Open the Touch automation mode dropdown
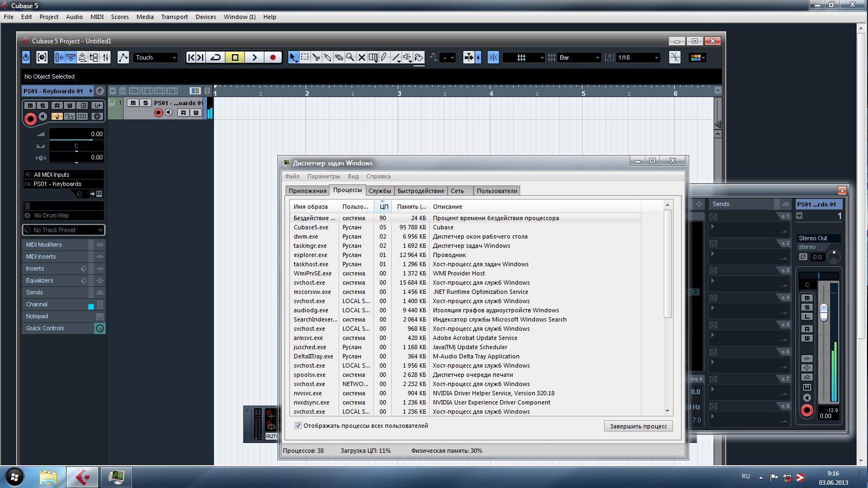This screenshot has height=488, width=868. (x=156, y=57)
